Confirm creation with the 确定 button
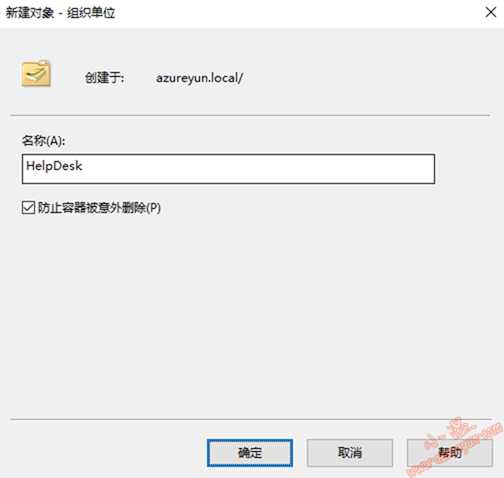 pos(250,453)
